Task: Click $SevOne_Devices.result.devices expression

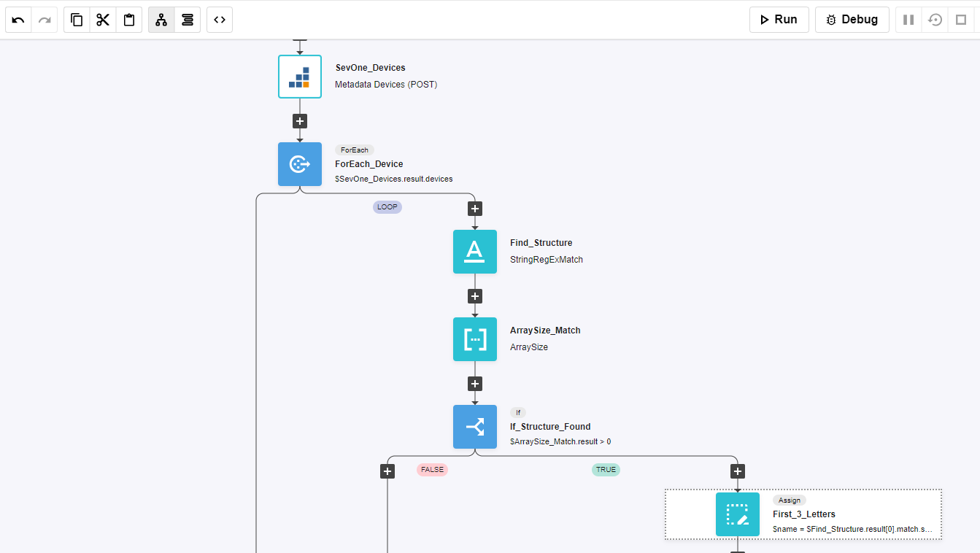Action: click(x=394, y=179)
